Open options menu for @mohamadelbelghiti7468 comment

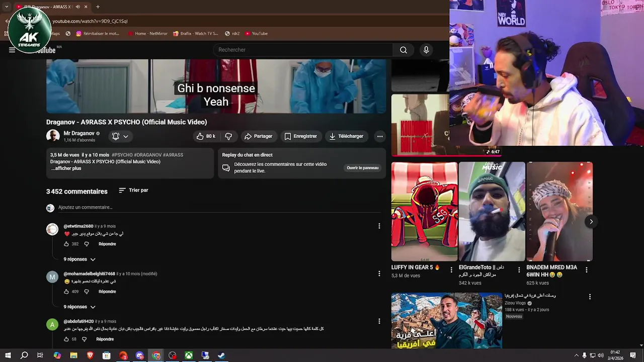click(x=379, y=274)
